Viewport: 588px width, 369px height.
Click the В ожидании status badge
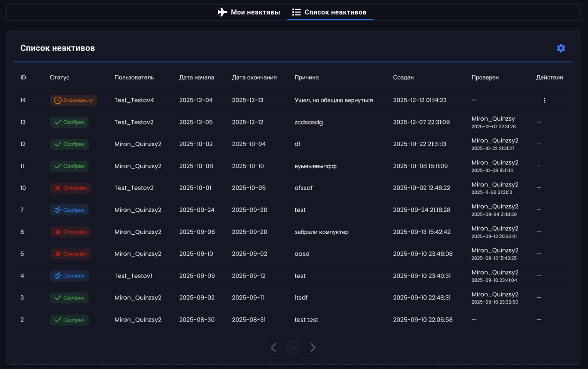click(73, 100)
